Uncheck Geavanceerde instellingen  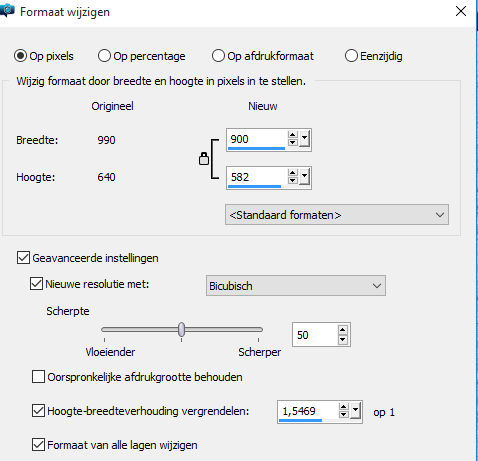pyautogui.click(x=23, y=258)
